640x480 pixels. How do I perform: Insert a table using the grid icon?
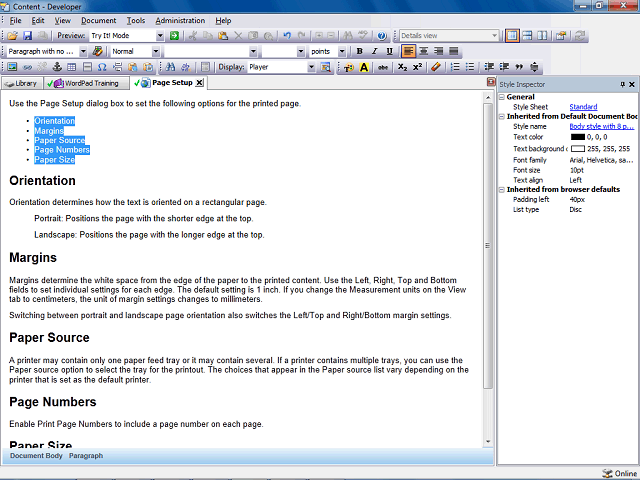tap(72, 67)
